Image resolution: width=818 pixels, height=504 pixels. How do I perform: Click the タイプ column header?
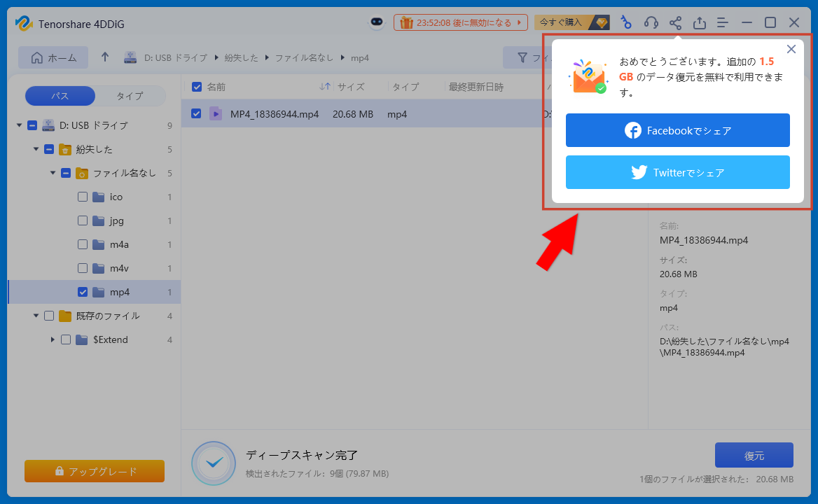click(x=405, y=87)
